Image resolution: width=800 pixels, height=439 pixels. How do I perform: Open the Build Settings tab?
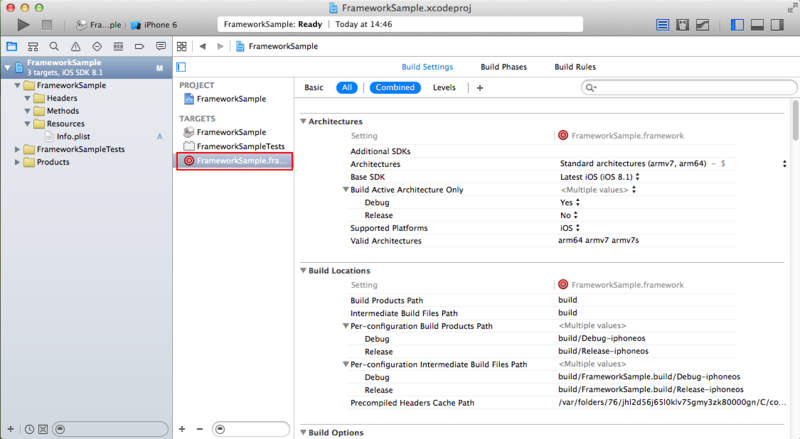click(427, 67)
